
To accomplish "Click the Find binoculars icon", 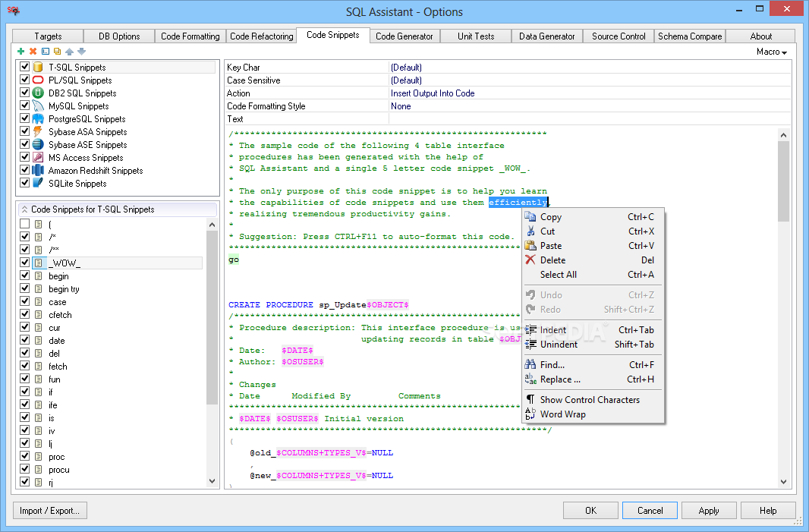I will click(530, 365).
